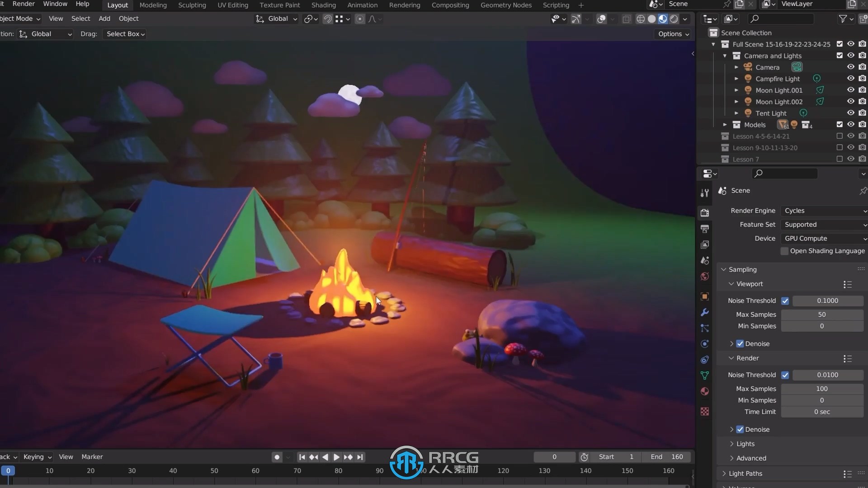Enable Open Shading Language checkbox
Image resolution: width=868 pixels, height=488 pixels.
point(784,251)
